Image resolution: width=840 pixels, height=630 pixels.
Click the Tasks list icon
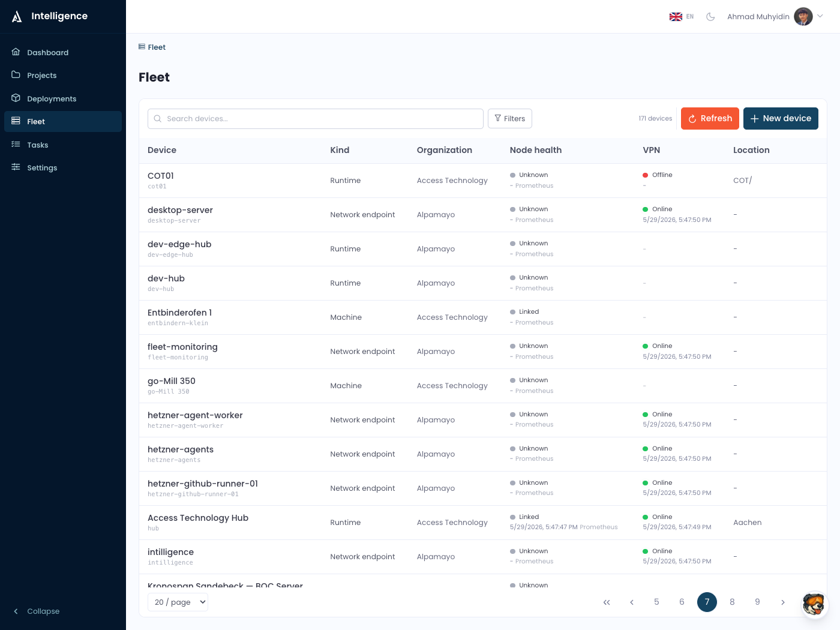pyautogui.click(x=16, y=145)
